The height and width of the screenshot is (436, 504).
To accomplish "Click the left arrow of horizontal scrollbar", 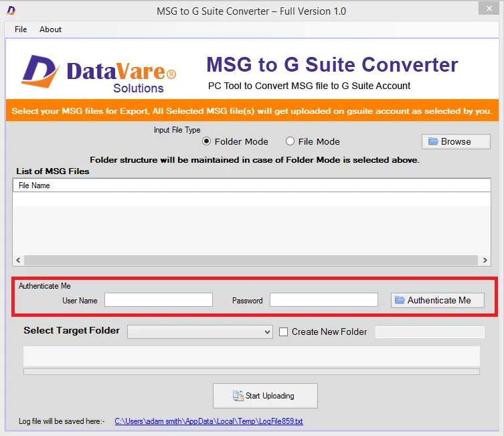I will [18, 260].
